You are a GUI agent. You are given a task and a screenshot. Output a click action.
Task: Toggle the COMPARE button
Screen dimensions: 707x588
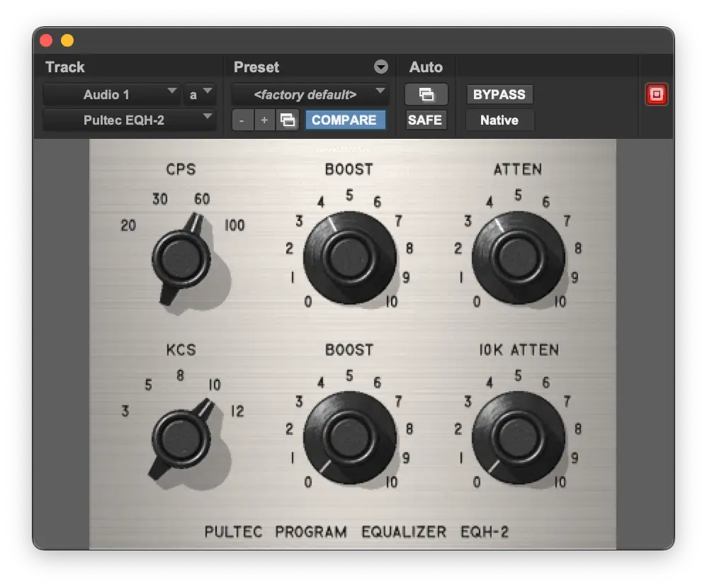click(345, 120)
